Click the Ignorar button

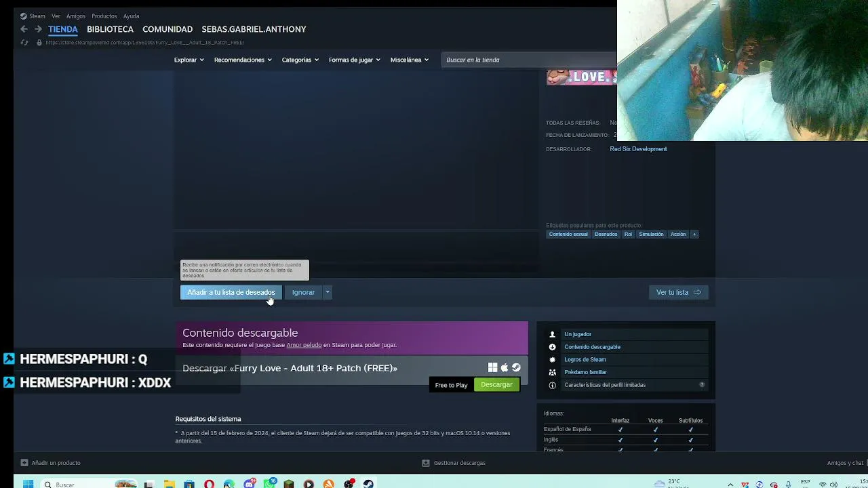tap(303, 292)
